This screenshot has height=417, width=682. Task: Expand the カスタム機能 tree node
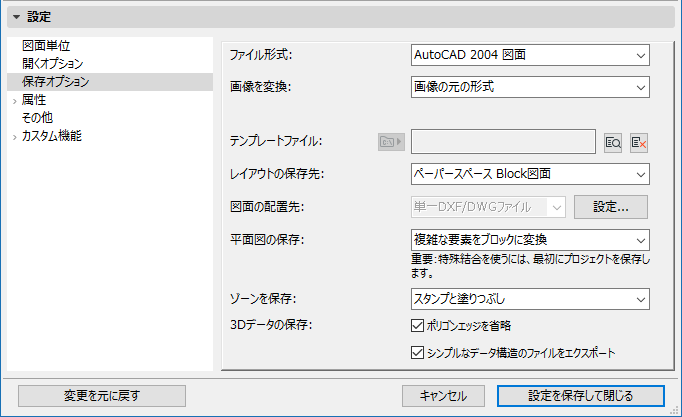click(x=15, y=137)
